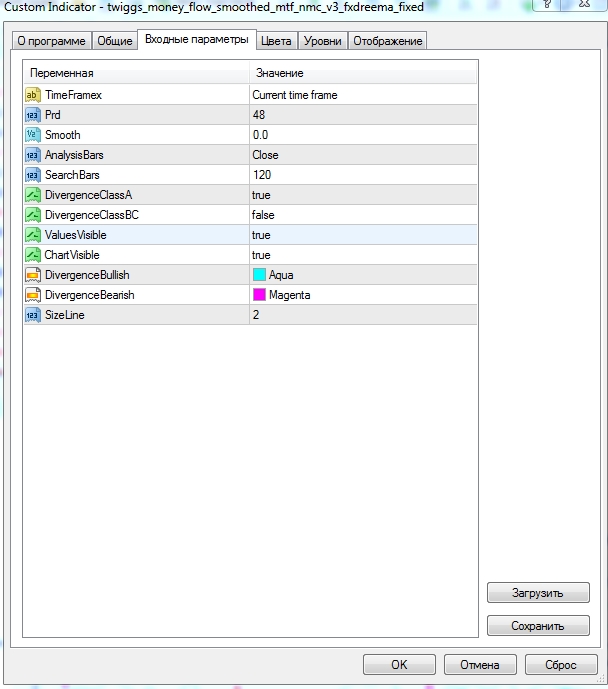Image resolution: width=608 pixels, height=689 pixels.
Task: Select the TimeFramex variable name
Action: tap(73, 95)
